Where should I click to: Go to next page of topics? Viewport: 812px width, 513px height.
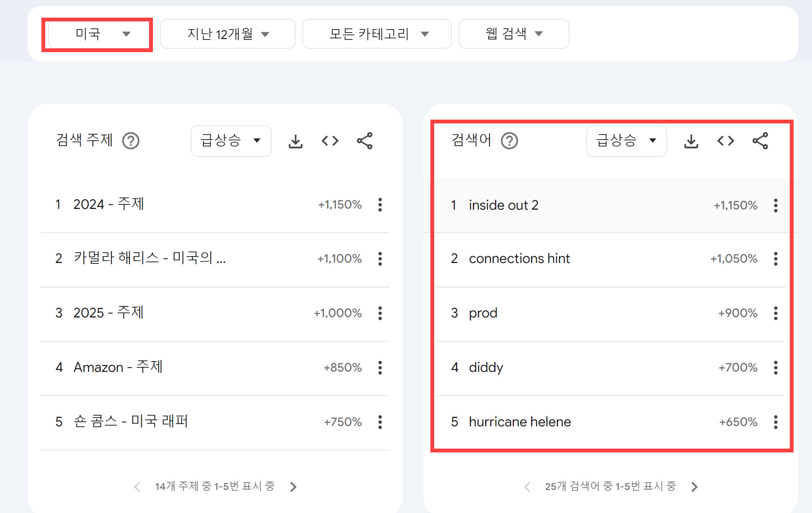(293, 487)
